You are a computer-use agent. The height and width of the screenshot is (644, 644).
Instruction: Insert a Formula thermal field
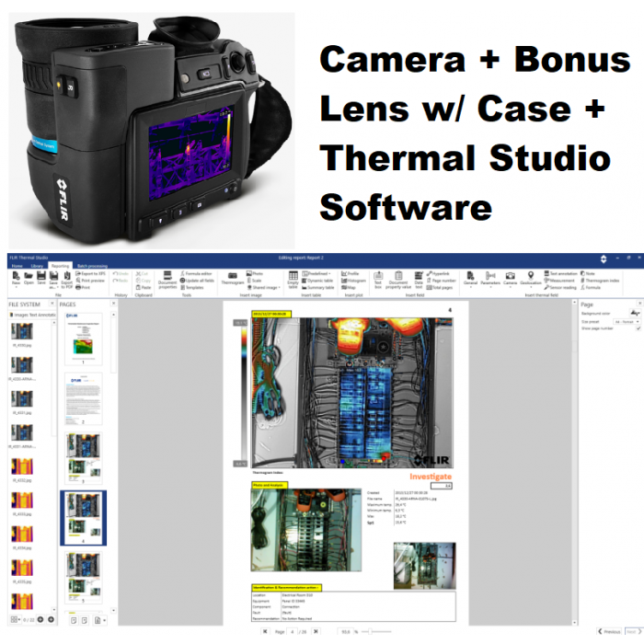(x=591, y=287)
